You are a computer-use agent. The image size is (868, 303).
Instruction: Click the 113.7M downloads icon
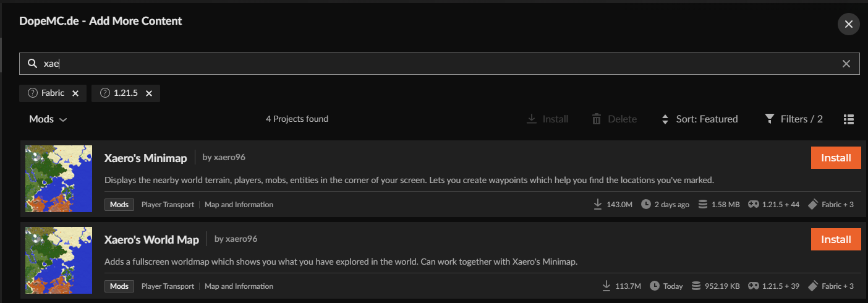(x=606, y=286)
